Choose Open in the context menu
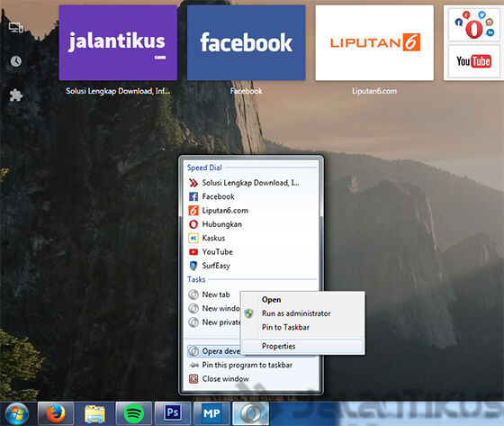 coord(302,300)
